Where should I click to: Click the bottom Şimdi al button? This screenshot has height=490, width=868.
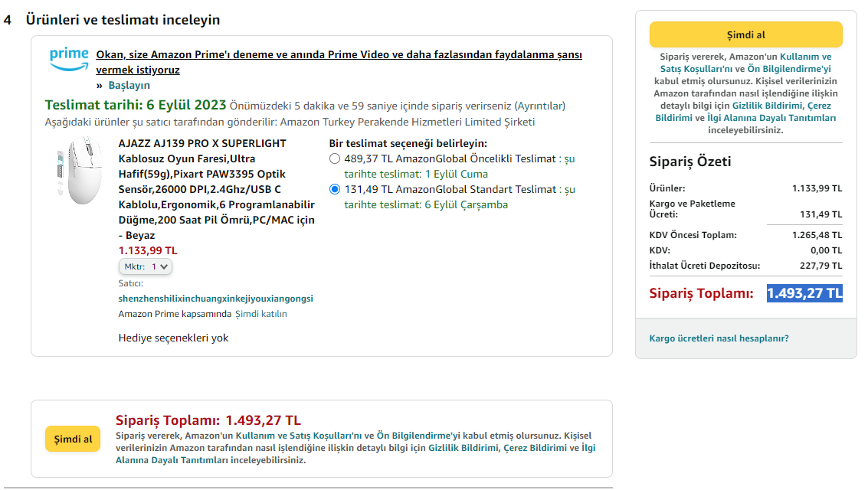click(x=73, y=439)
